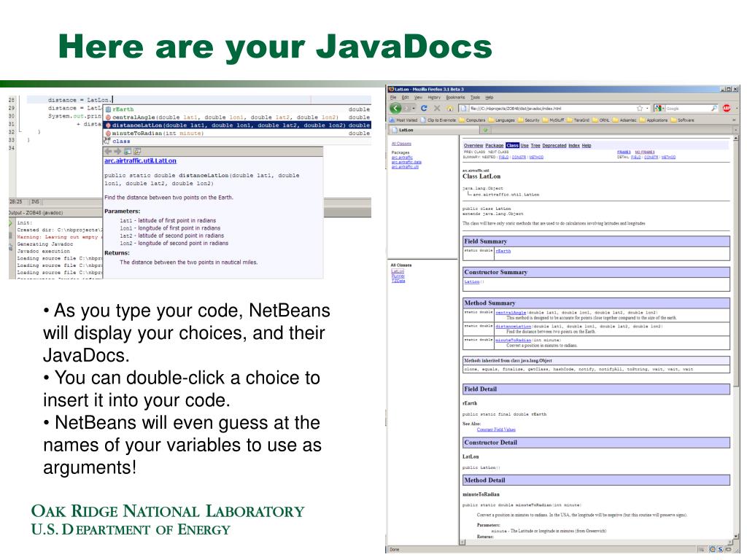This screenshot has width=747, height=560.
Task: Click the Constant Field Values link
Action: pyautogui.click(x=496, y=429)
